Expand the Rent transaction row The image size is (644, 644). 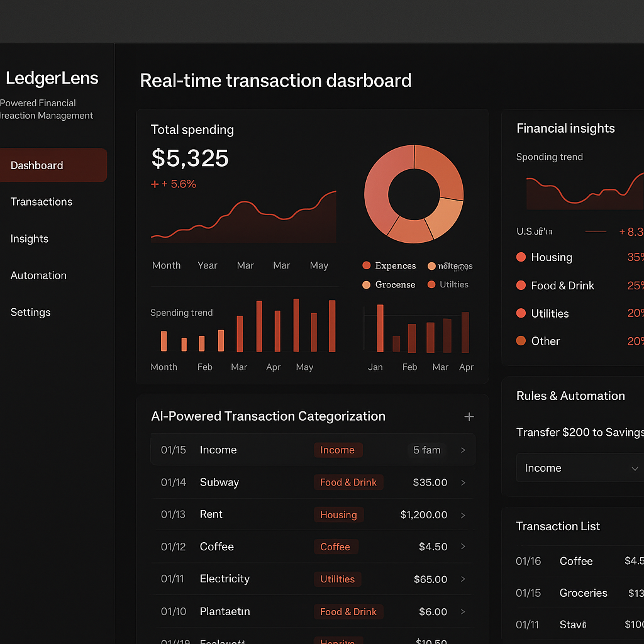click(x=463, y=515)
